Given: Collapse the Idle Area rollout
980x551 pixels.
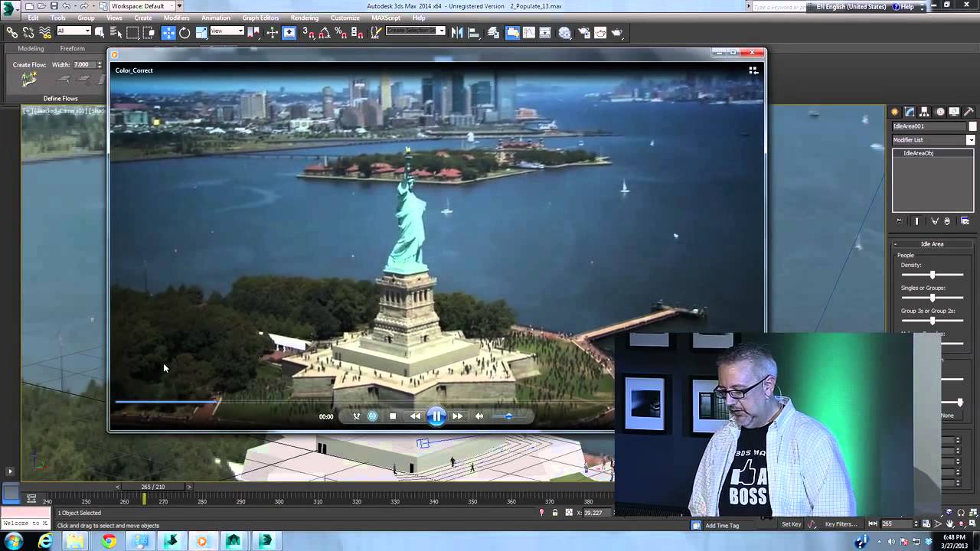Looking at the screenshot, I should pyautogui.click(x=932, y=244).
